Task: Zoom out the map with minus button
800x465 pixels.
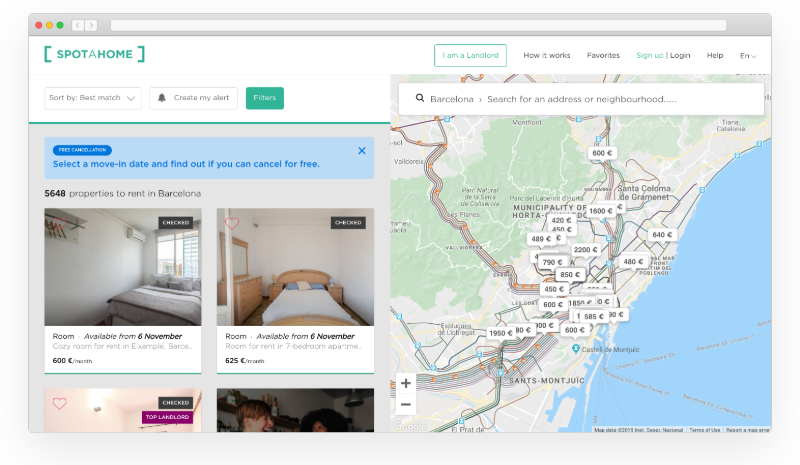Action: [406, 404]
